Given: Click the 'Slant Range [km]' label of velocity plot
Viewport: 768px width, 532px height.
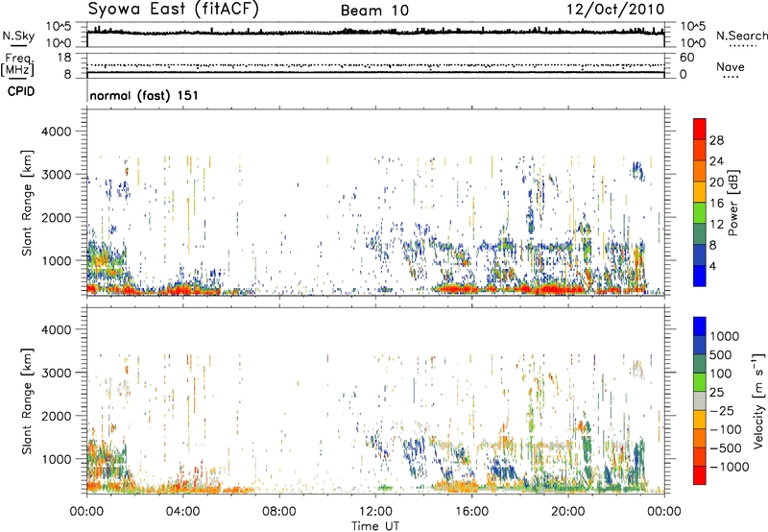Looking at the screenshot, I should tap(27, 401).
